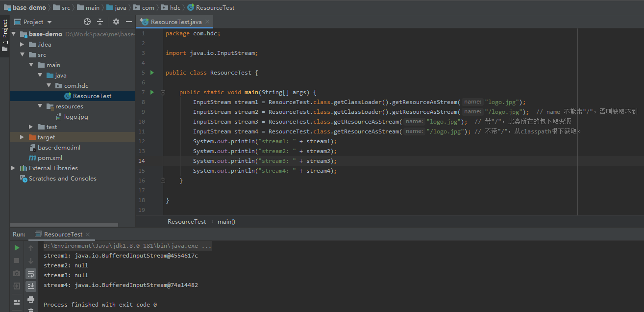The height and width of the screenshot is (312, 644).
Task: Click main in the top navigation bar
Action: (x=88, y=7)
